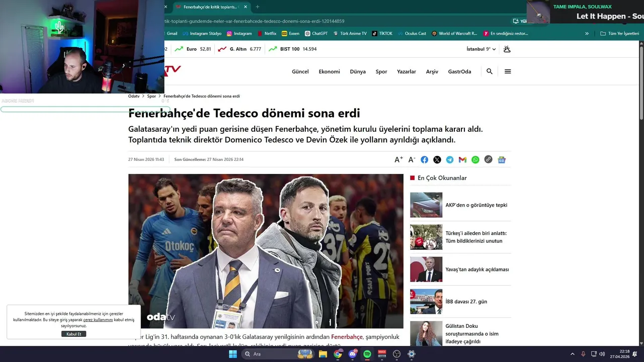
Task: Open File Explorer from the taskbar
Action: coord(323,354)
